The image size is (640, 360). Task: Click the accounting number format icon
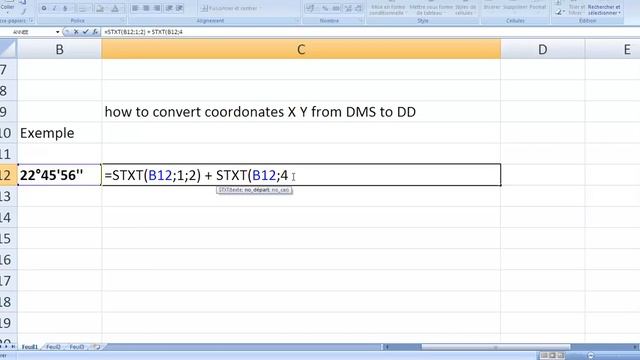pos(311,8)
